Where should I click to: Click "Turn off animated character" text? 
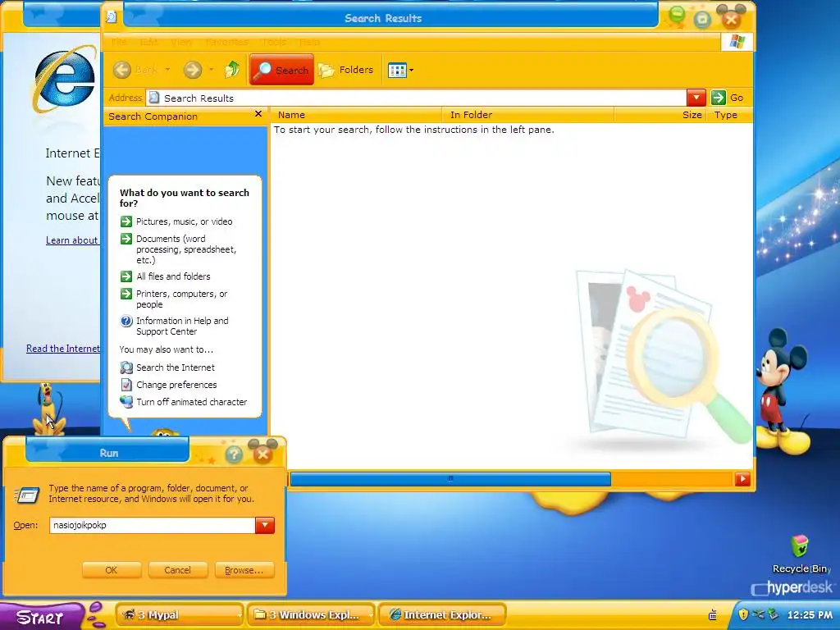[191, 402]
